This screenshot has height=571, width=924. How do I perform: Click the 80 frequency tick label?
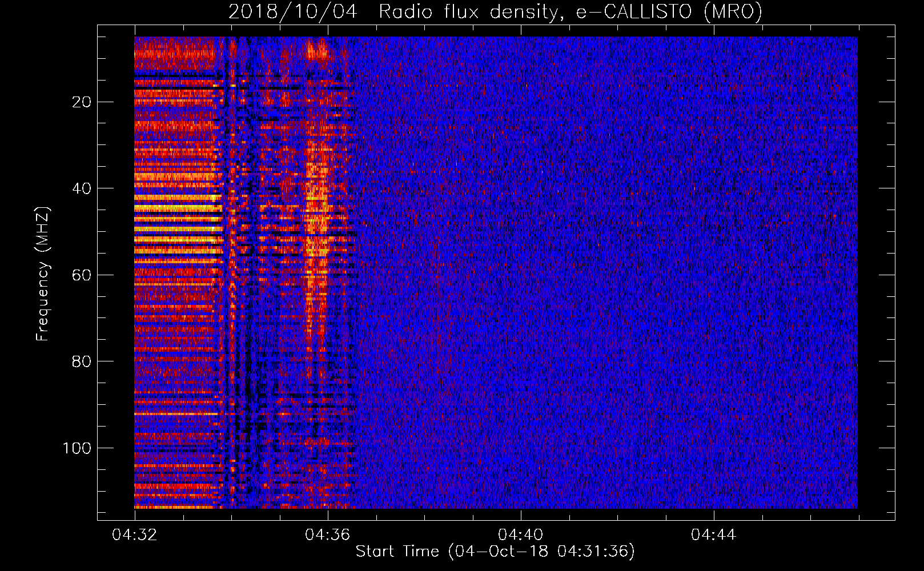(82, 361)
